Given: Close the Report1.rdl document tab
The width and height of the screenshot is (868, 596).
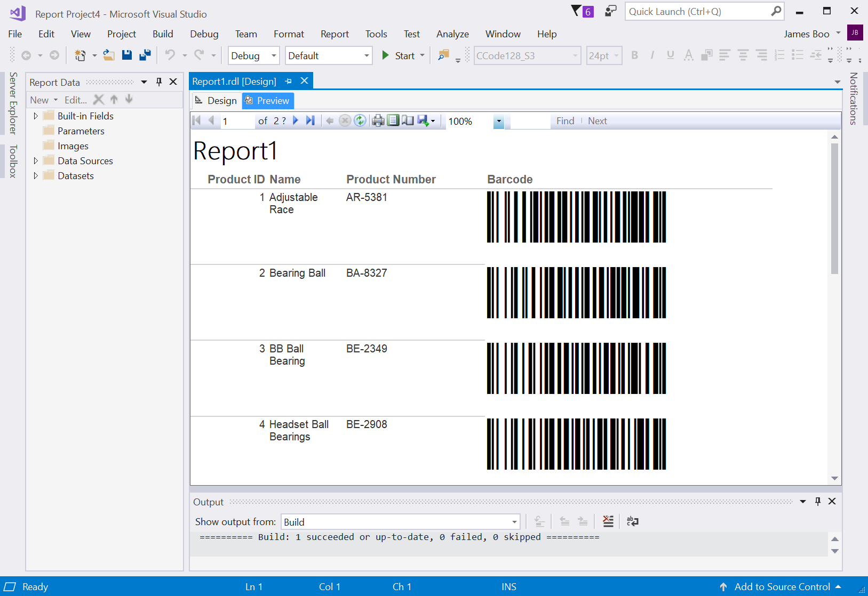Looking at the screenshot, I should [x=304, y=81].
